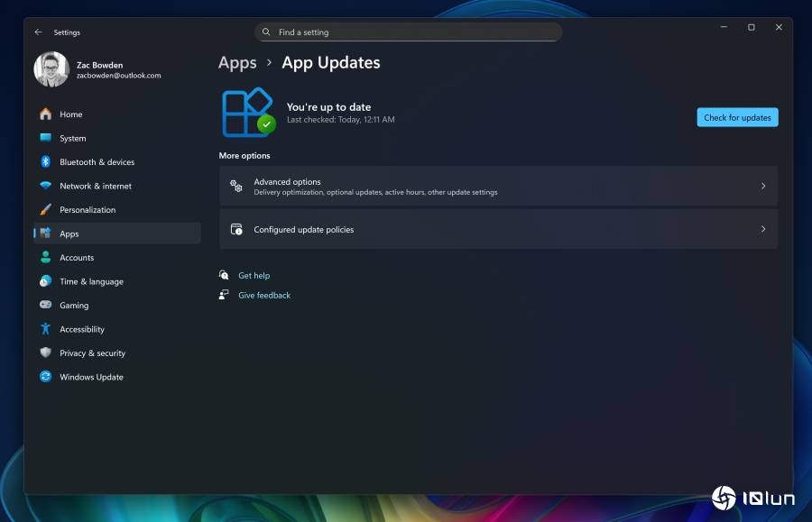The width and height of the screenshot is (812, 522).
Task: Click the Check for updates button
Action: click(x=737, y=117)
